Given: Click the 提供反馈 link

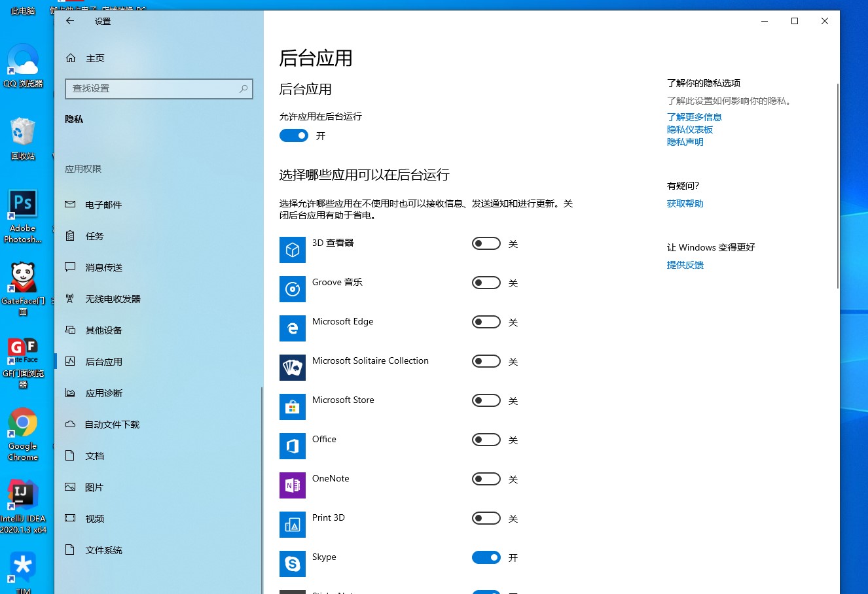Looking at the screenshot, I should click(685, 264).
